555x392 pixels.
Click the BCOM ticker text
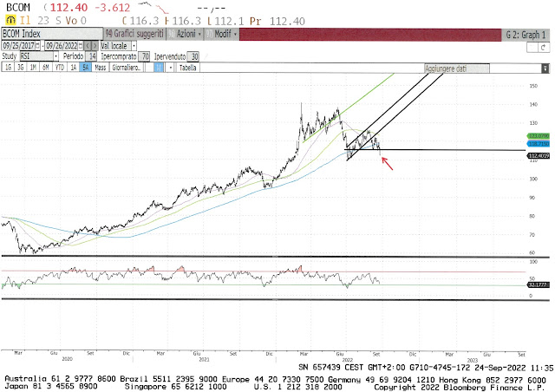coord(18,7)
